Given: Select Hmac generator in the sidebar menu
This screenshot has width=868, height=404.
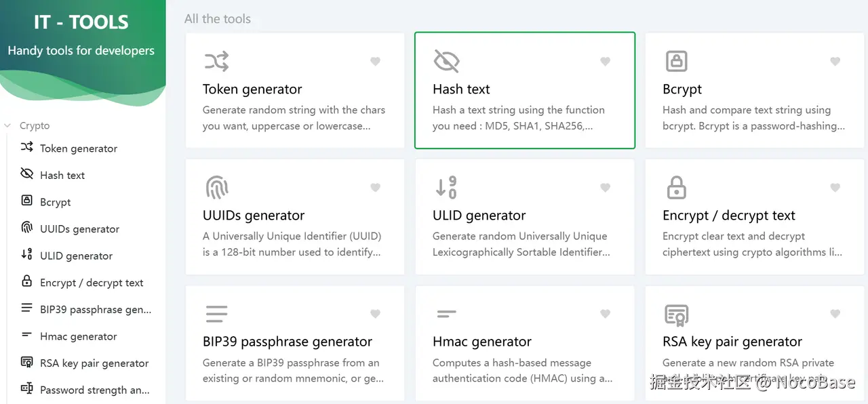Looking at the screenshot, I should pos(78,336).
